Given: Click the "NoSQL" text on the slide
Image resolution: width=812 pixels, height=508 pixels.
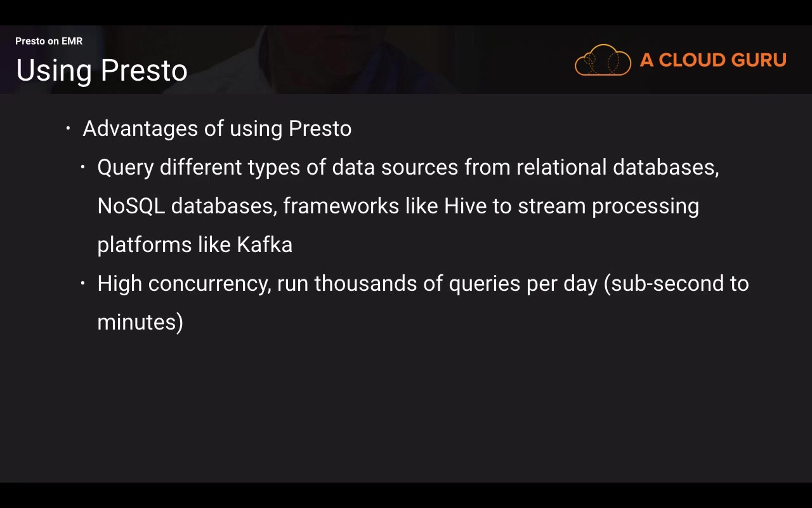Looking at the screenshot, I should [x=131, y=206].
